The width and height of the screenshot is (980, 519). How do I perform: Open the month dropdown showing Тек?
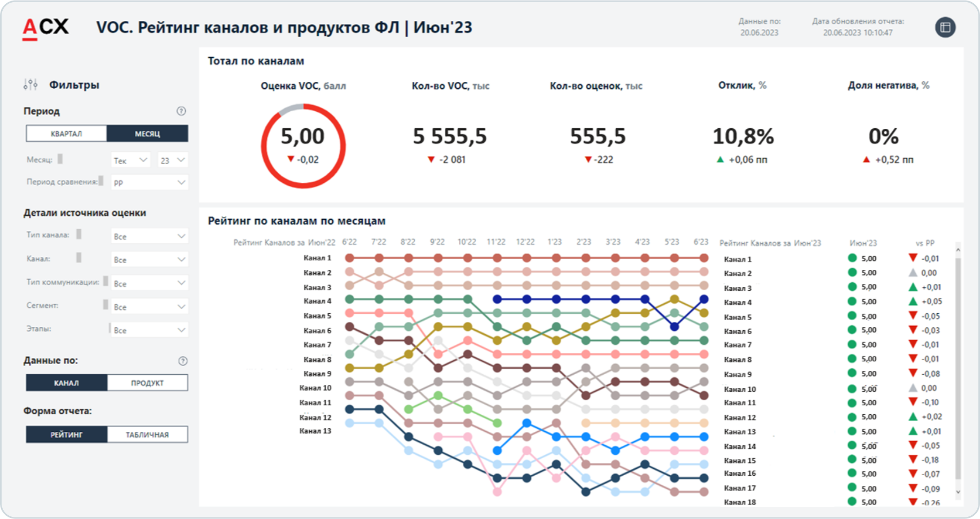pos(131,160)
